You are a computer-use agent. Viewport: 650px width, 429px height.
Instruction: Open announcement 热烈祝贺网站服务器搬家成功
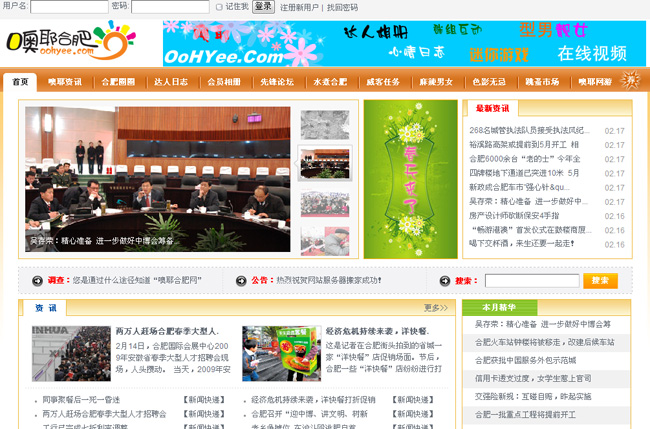[329, 281]
